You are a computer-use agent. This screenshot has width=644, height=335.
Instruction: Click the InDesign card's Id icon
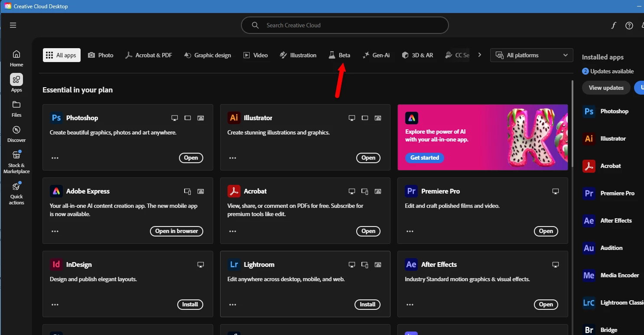coord(56,265)
